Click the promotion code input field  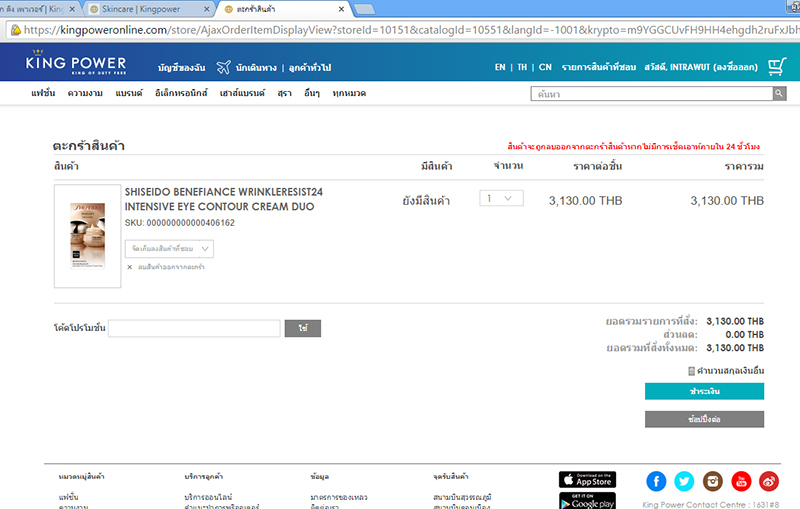[x=194, y=328]
